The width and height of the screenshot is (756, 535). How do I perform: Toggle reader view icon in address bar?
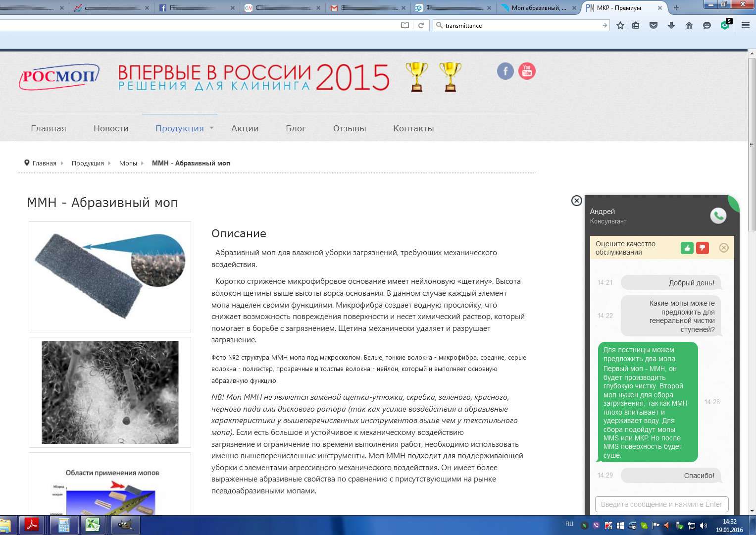[x=405, y=25]
